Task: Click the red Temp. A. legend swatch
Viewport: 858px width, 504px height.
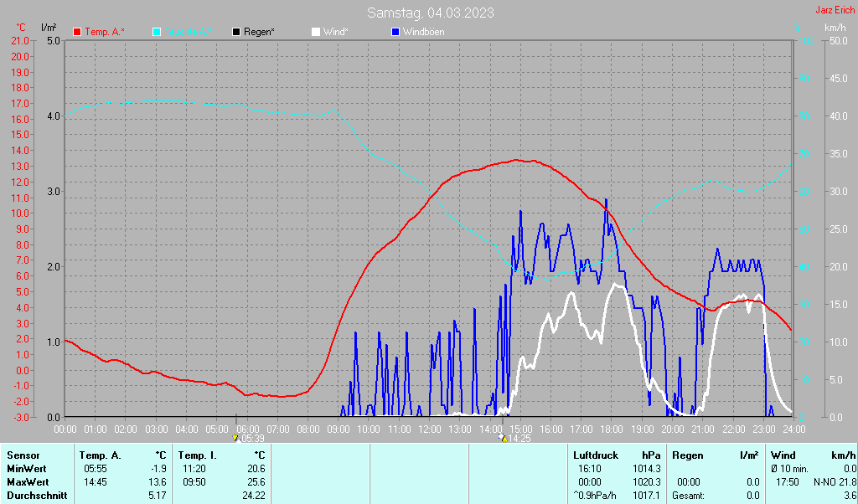Action: coord(77,33)
